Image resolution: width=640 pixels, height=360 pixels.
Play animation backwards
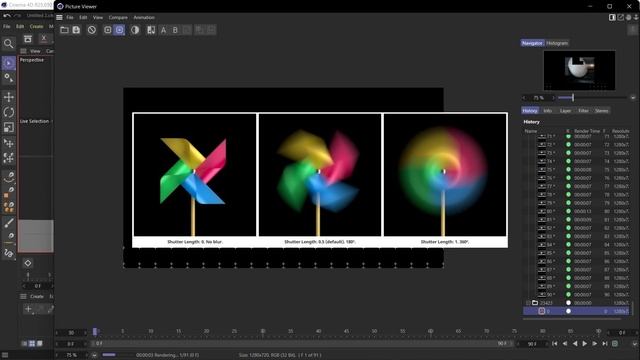point(575,344)
